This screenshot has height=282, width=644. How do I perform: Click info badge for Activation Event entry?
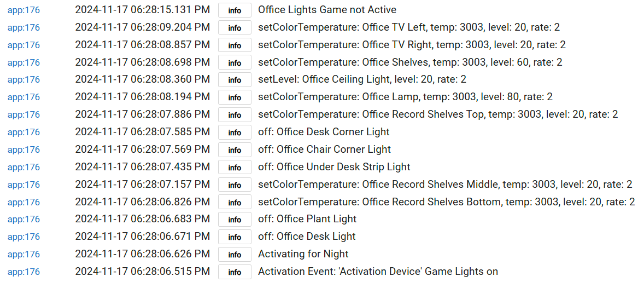[x=235, y=272]
